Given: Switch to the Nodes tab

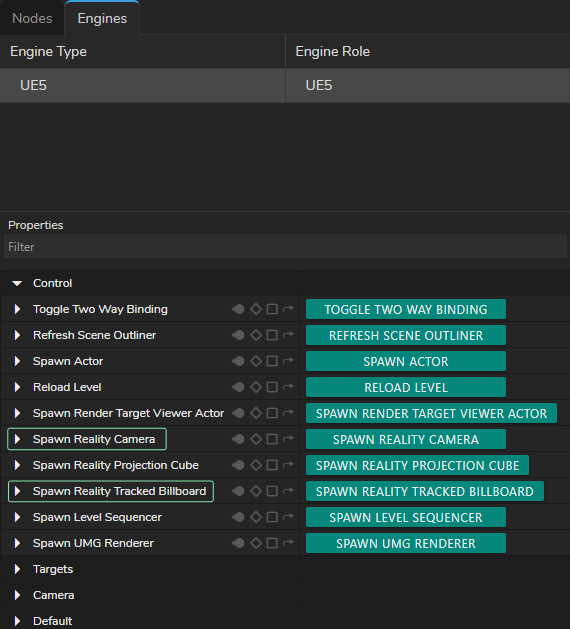Looking at the screenshot, I should (x=32, y=18).
